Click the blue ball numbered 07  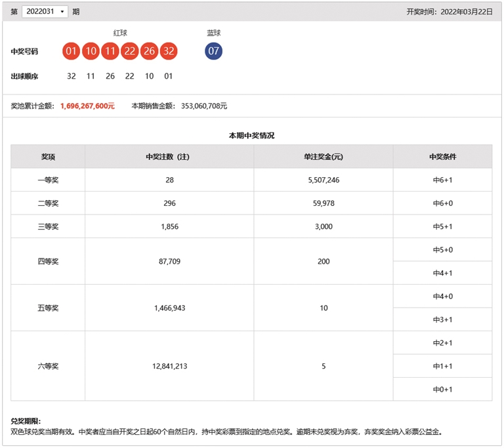tap(213, 51)
